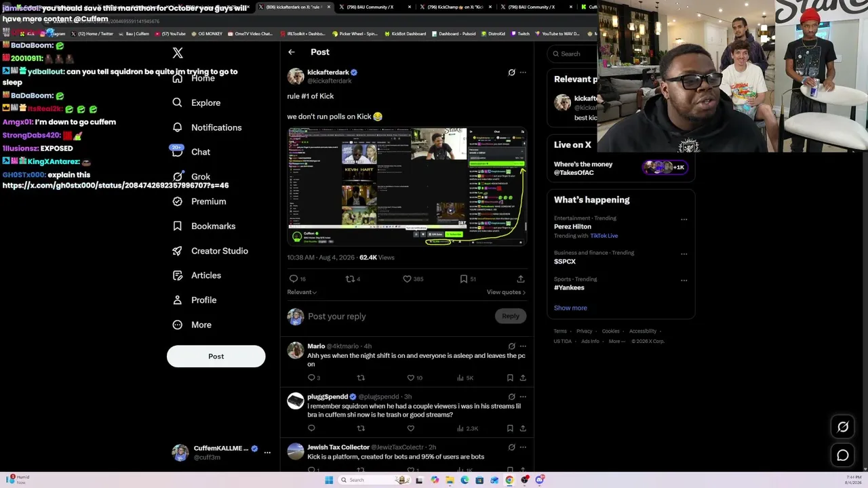Screen dimensions: 868x488
Task: Share plugg$pendd's reply
Action: pyautogui.click(x=523, y=428)
